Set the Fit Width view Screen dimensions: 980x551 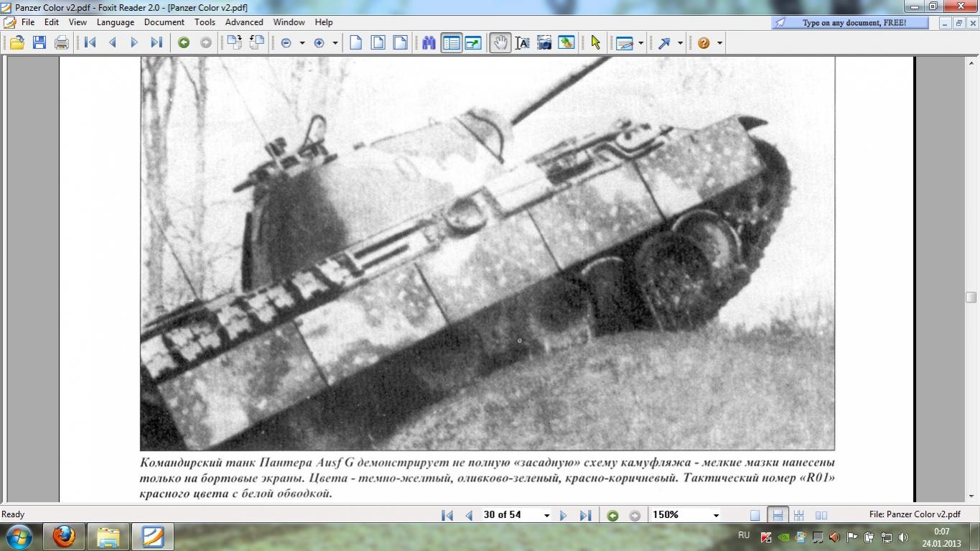point(399,43)
